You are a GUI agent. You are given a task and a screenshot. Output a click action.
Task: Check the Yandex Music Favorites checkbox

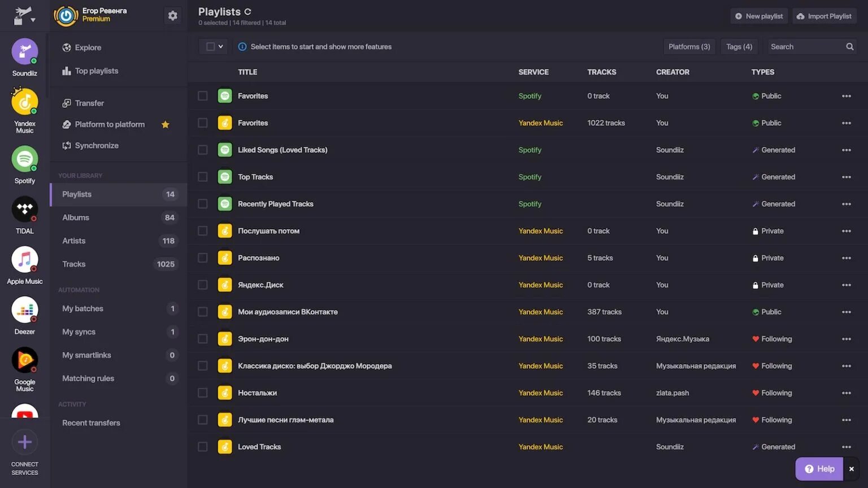202,123
